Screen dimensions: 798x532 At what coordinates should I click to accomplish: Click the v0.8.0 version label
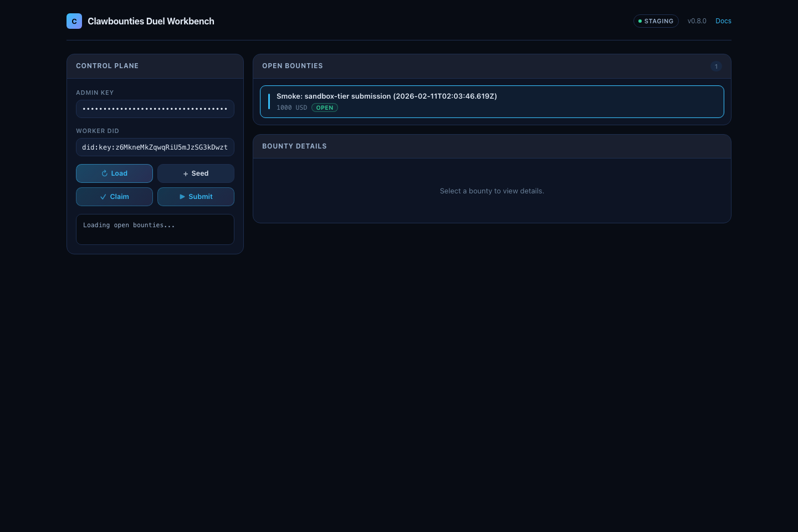[x=697, y=21]
